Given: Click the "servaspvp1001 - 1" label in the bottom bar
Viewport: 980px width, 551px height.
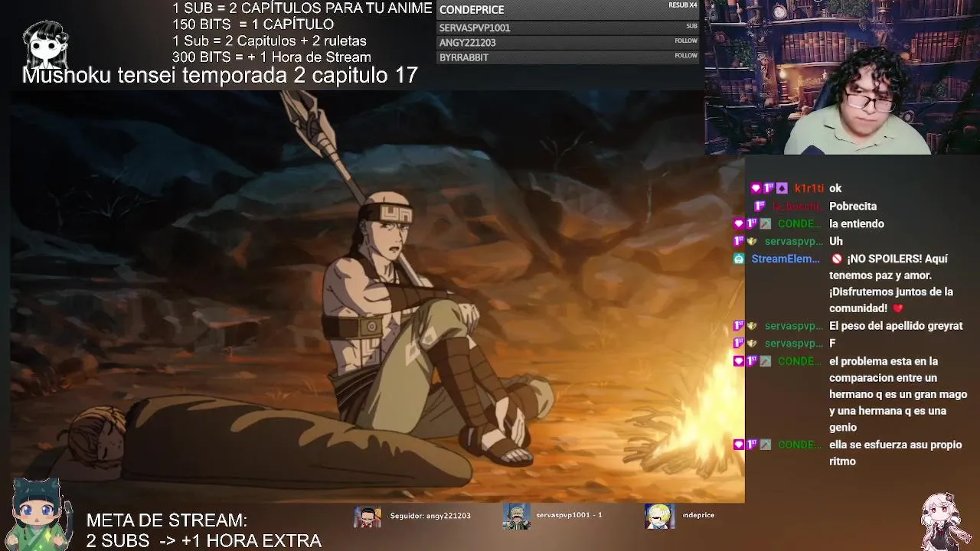Looking at the screenshot, I should point(569,515).
